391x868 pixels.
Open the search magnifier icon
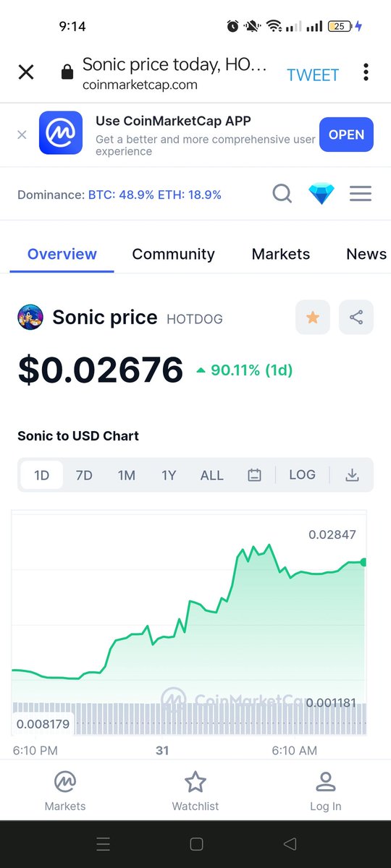[282, 194]
